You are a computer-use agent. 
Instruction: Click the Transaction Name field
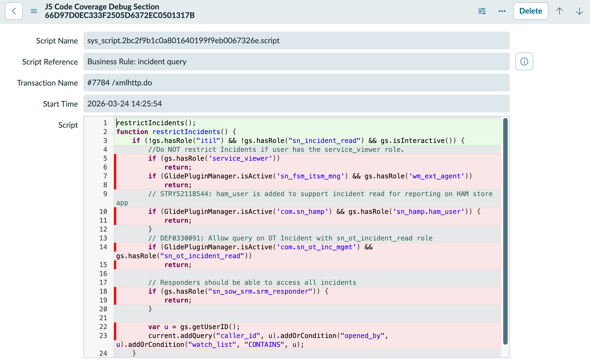[x=297, y=83]
